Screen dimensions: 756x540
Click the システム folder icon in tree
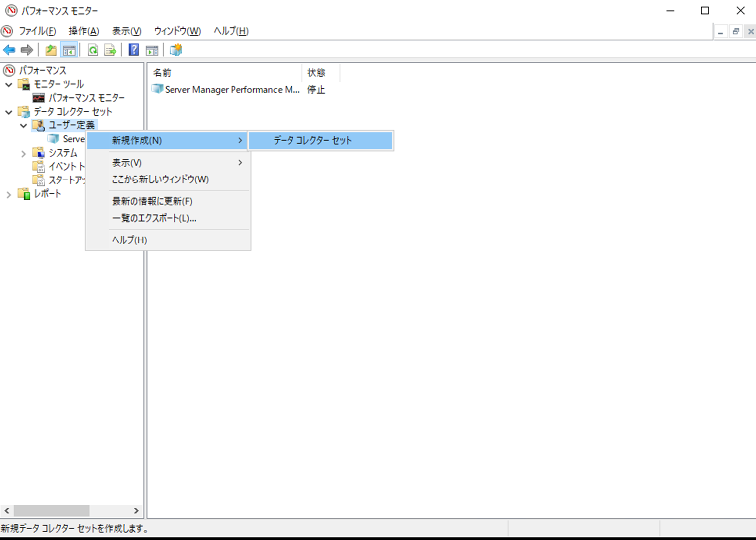pyautogui.click(x=38, y=152)
